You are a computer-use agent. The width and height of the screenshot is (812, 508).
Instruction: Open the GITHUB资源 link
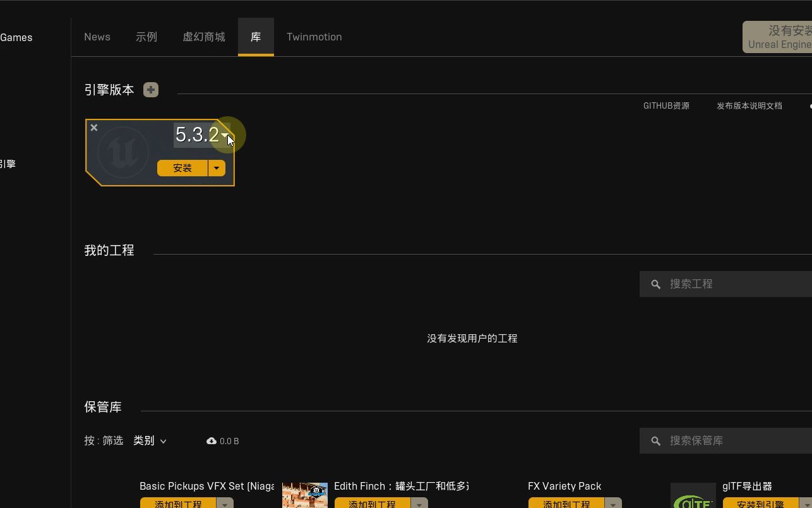tap(666, 106)
